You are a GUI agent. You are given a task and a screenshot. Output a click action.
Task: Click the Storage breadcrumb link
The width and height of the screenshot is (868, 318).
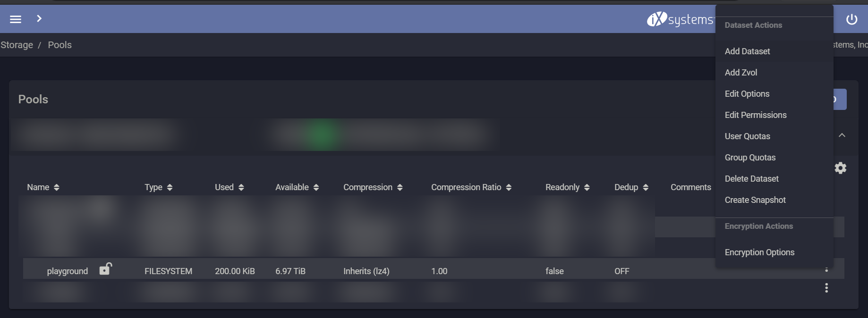[x=17, y=45]
